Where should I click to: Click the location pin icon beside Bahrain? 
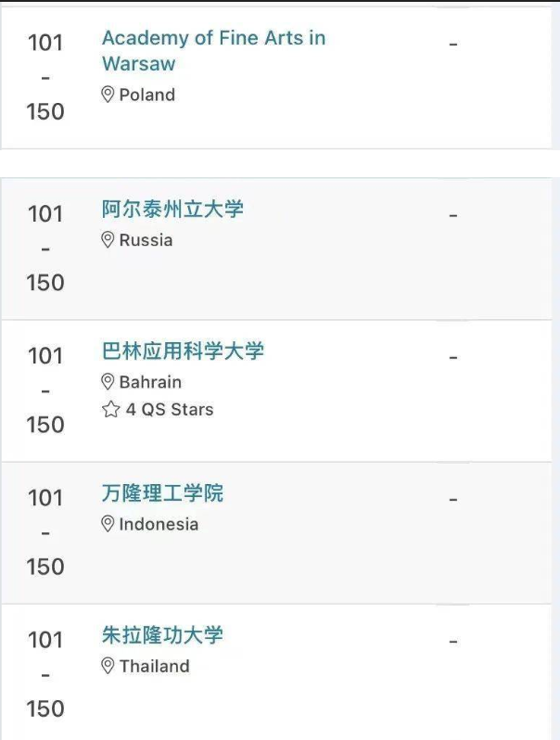pos(108,382)
